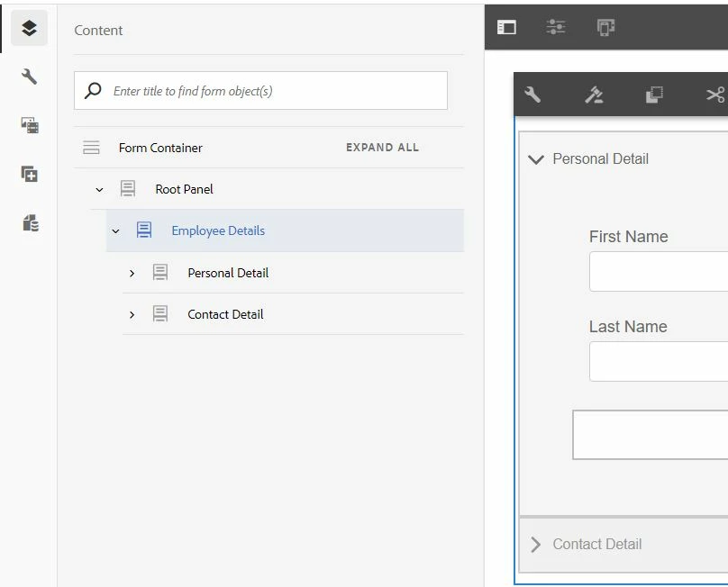Open the emulator devices icon

pos(605,27)
